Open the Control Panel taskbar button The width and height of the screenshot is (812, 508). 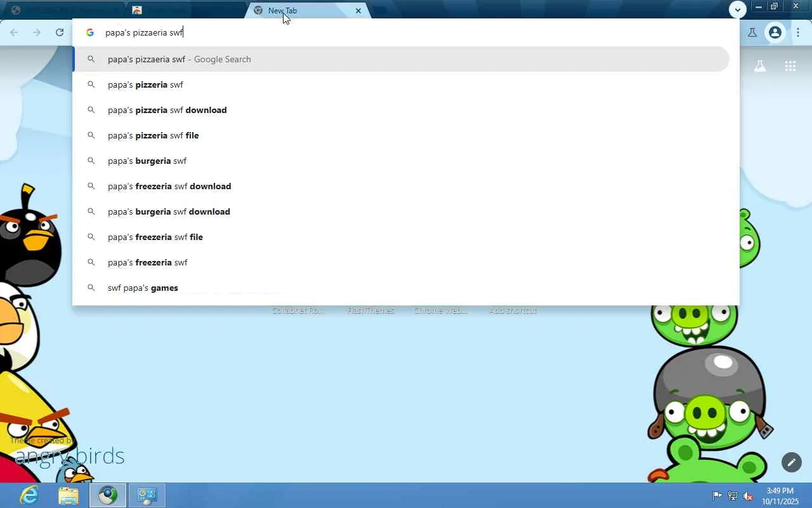point(147,495)
